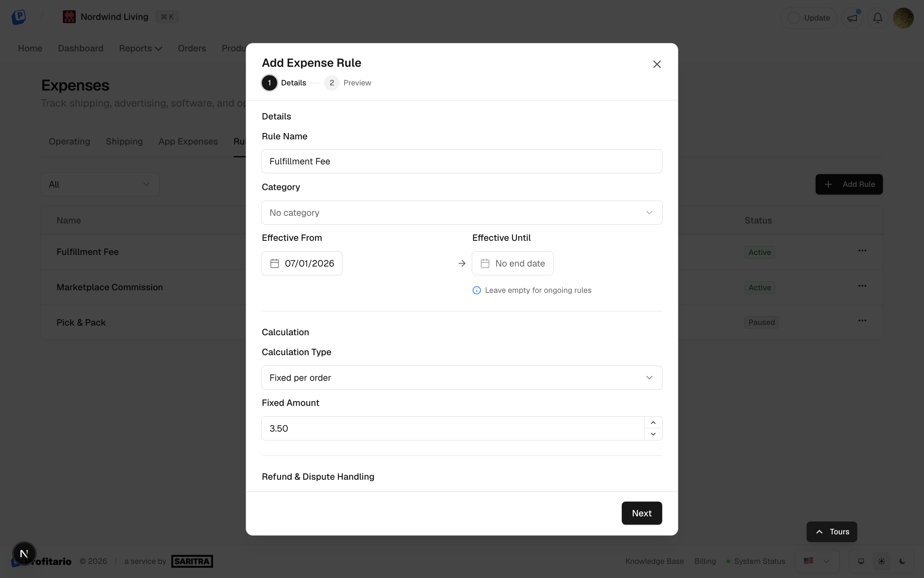The height and width of the screenshot is (578, 924).
Task: Expand the Tours panel
Action: click(x=832, y=532)
